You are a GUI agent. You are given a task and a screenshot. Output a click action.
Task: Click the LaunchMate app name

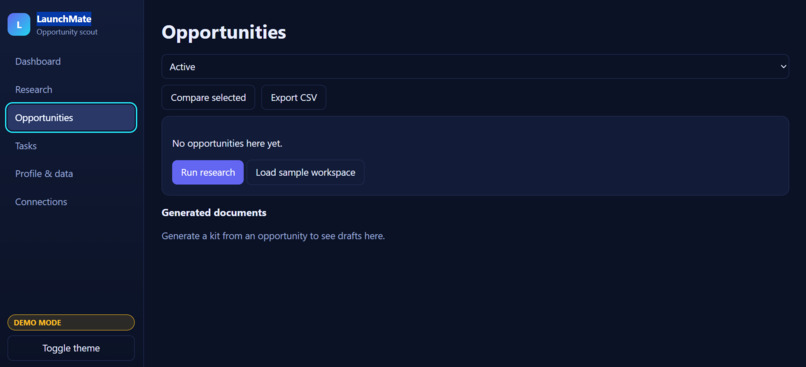click(64, 20)
